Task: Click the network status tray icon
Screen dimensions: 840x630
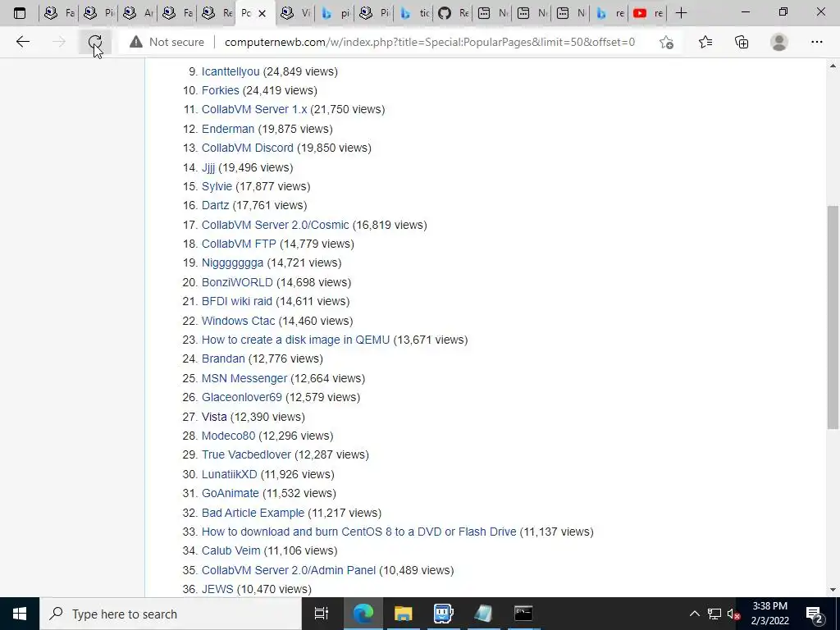Action: (714, 614)
